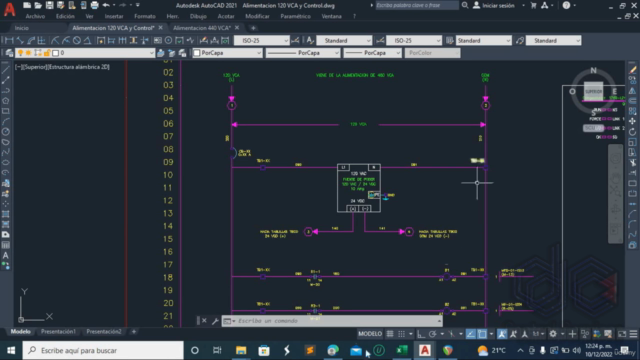This screenshot has height=360, width=640.
Task: Toggle the layer lock icon in layer dropdown
Action: tap(47, 53)
